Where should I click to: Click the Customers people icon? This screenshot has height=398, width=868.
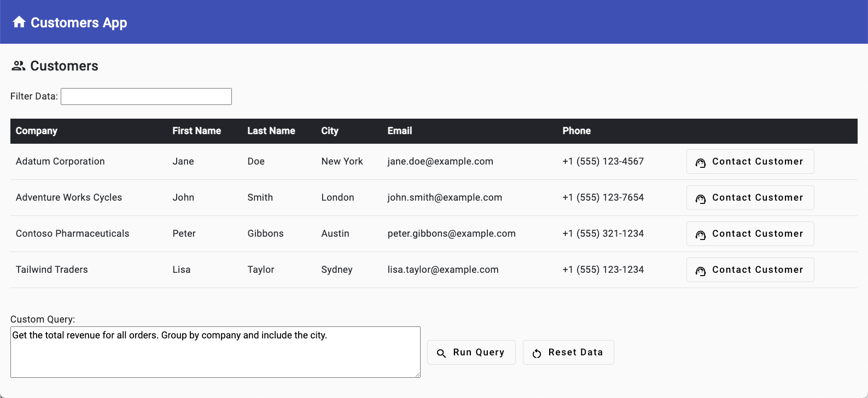pyautogui.click(x=19, y=66)
